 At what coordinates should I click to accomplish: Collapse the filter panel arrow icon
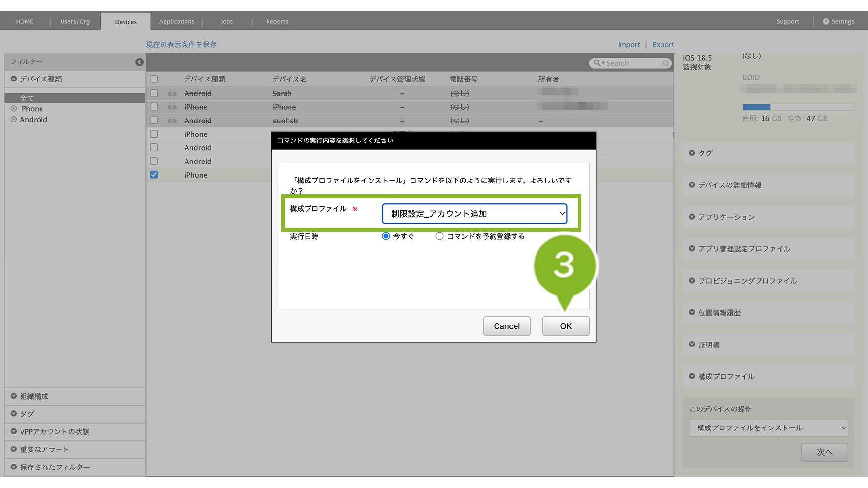(x=139, y=62)
